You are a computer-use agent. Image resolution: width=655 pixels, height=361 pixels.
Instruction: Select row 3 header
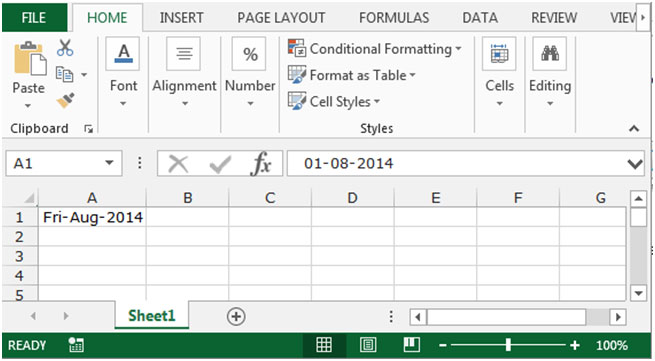pyautogui.click(x=19, y=256)
